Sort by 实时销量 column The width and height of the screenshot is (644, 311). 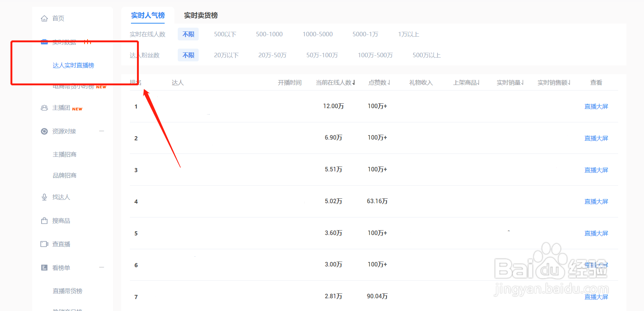510,83
